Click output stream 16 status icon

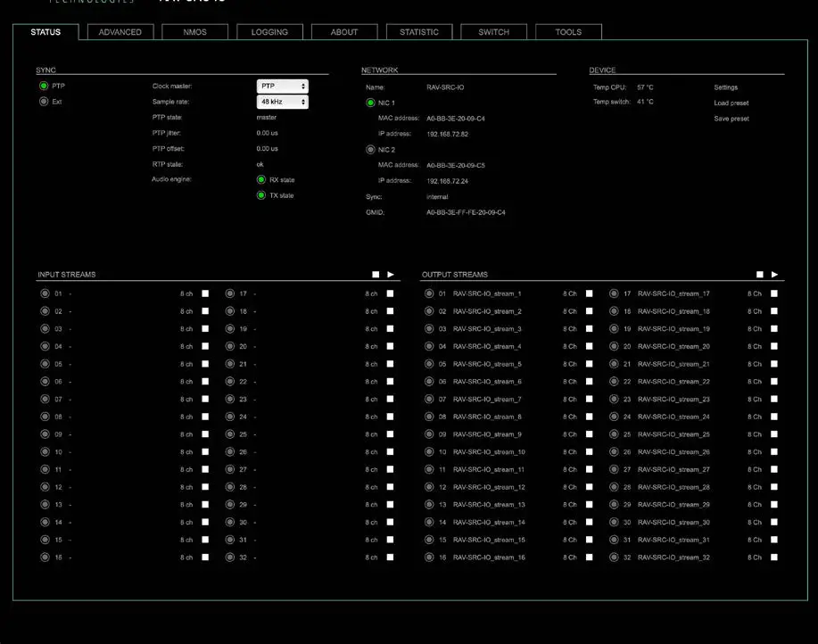pyautogui.click(x=429, y=557)
